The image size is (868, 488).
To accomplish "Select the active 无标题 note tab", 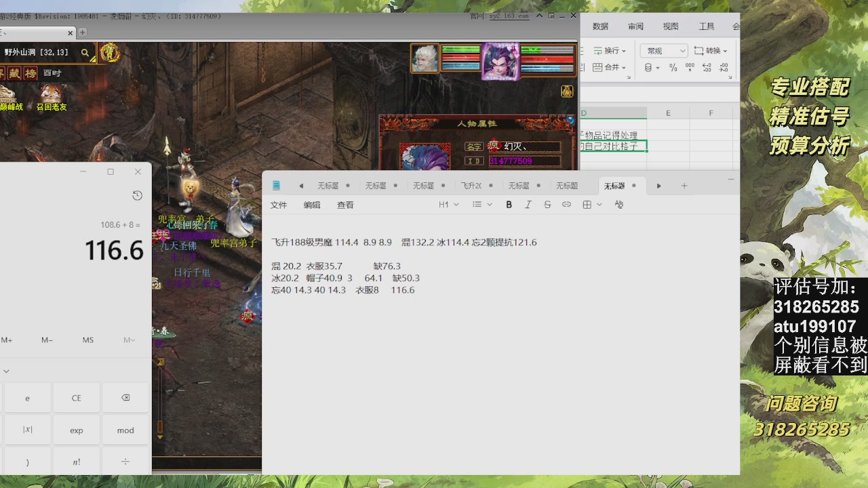I will pos(620,186).
